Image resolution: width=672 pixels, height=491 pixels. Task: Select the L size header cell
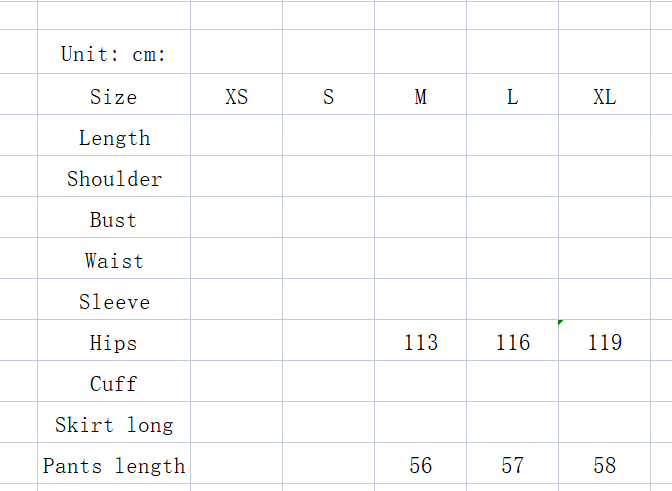pyautogui.click(x=513, y=97)
